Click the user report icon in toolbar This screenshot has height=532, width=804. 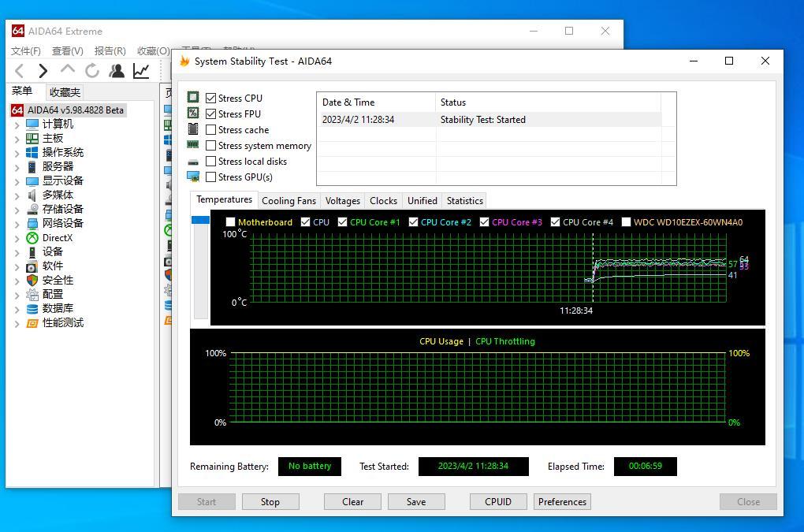117,71
